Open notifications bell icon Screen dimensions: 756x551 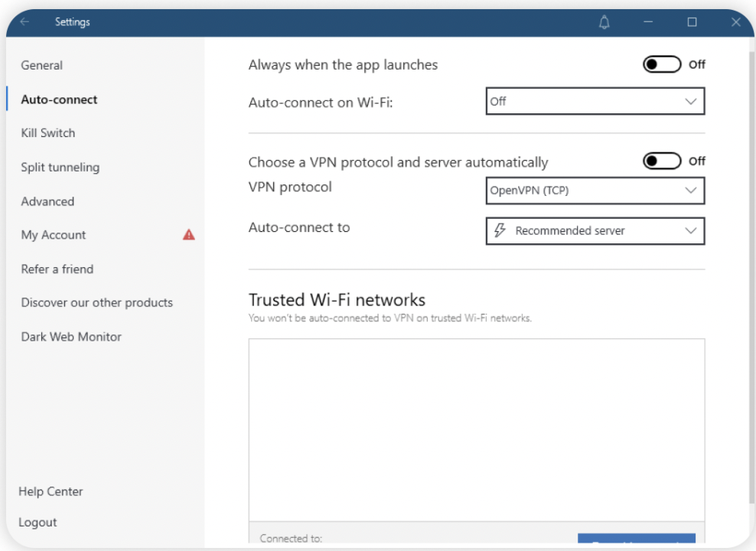click(604, 22)
